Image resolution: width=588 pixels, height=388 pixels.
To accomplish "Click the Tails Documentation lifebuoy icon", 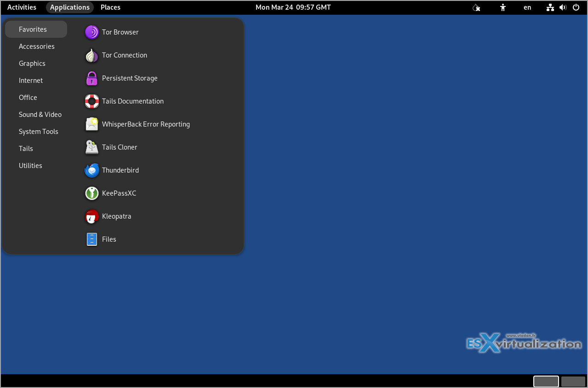I will tap(92, 101).
